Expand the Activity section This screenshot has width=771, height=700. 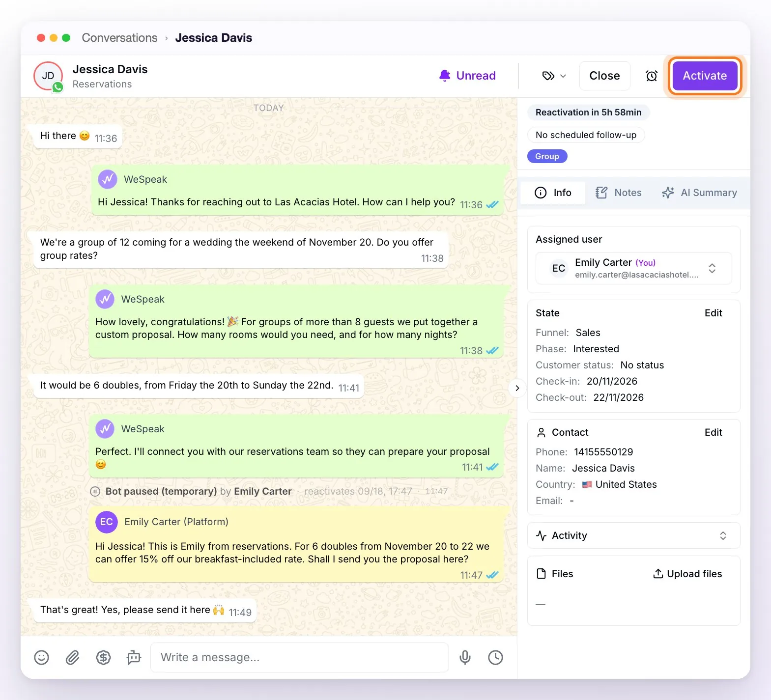[633, 535]
